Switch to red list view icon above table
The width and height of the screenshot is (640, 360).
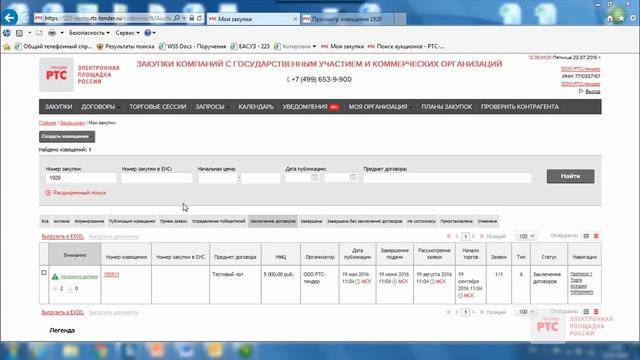point(596,236)
